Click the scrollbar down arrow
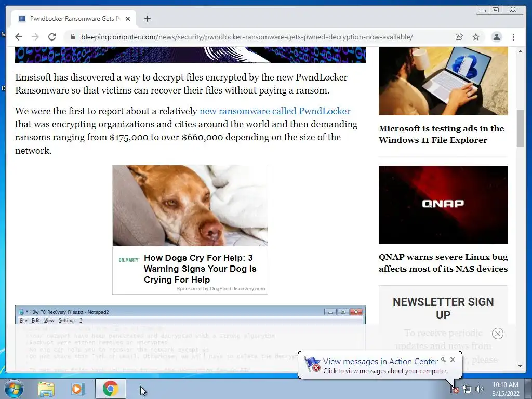 [x=521, y=366]
